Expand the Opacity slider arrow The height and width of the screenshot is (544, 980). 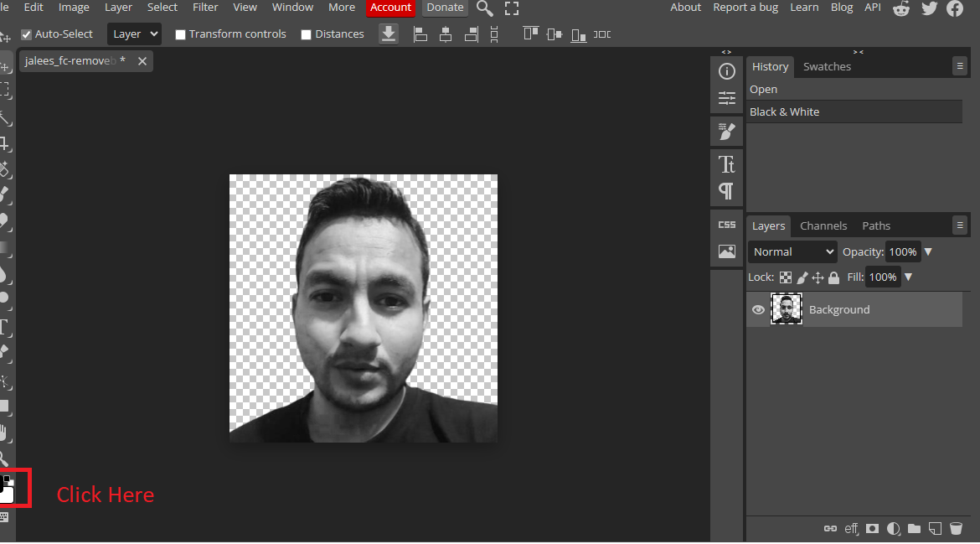pos(928,251)
